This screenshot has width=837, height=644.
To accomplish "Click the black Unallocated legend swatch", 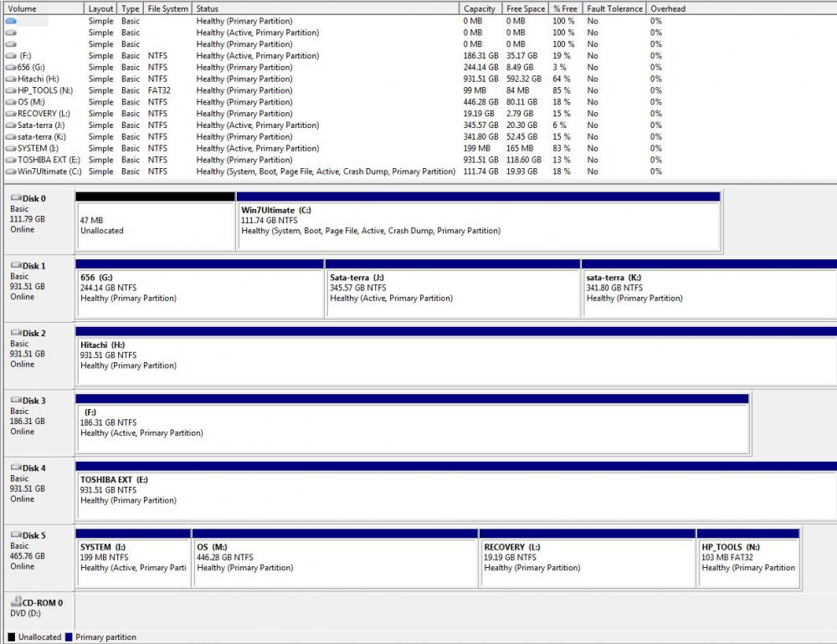I will click(x=12, y=637).
